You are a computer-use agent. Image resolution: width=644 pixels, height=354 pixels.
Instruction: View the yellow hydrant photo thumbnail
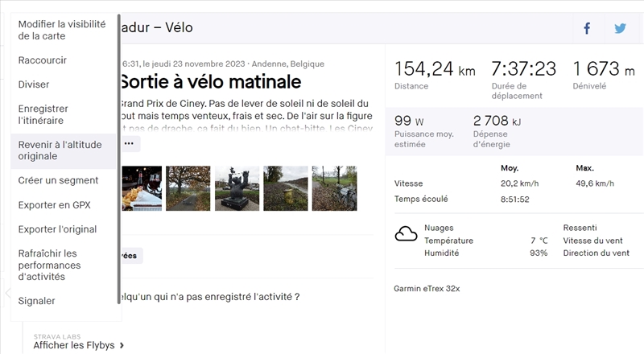coord(286,188)
